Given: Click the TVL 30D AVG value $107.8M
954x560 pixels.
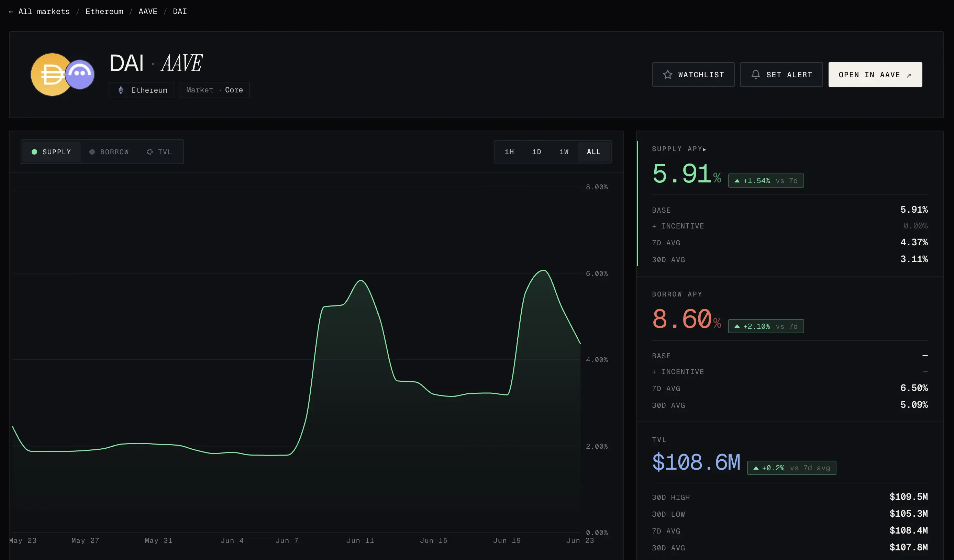Looking at the screenshot, I should point(909,548).
